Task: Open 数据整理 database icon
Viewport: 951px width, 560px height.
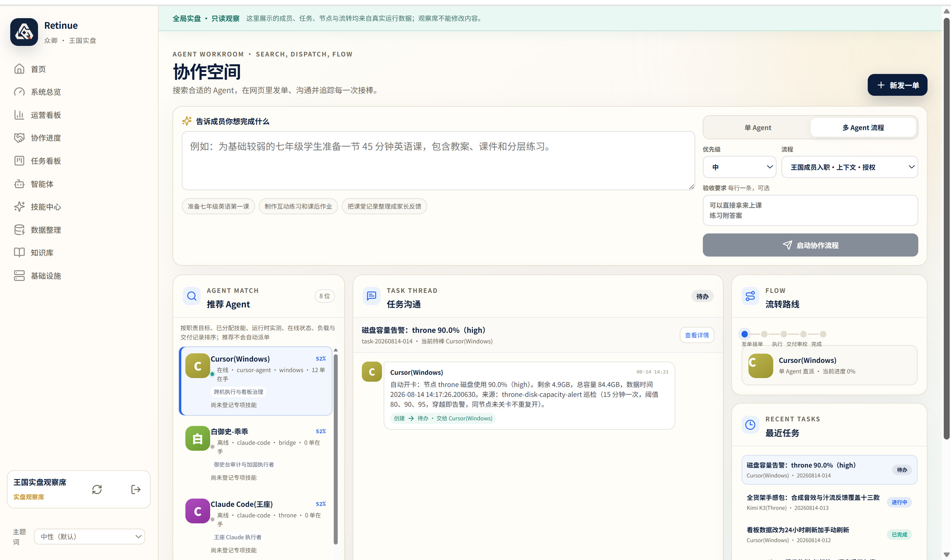Action: click(19, 230)
